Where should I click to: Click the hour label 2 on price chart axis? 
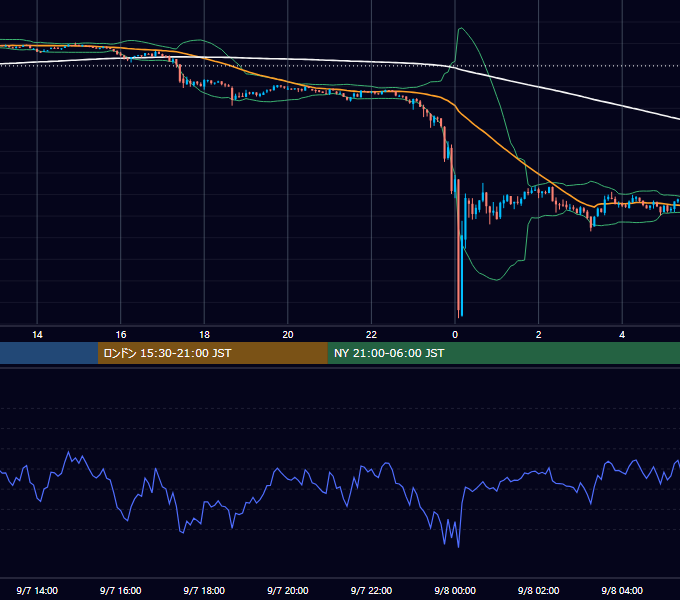tap(539, 335)
